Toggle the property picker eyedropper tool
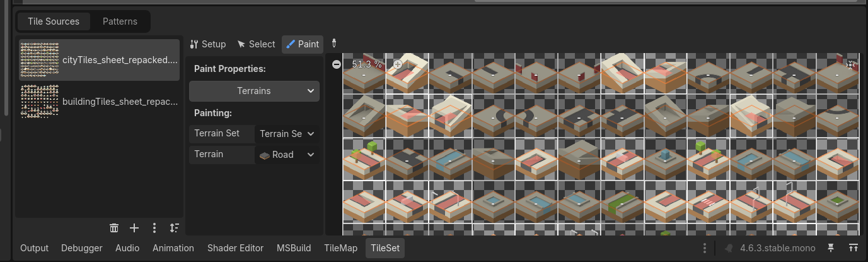This screenshot has width=868, height=262. tap(334, 44)
